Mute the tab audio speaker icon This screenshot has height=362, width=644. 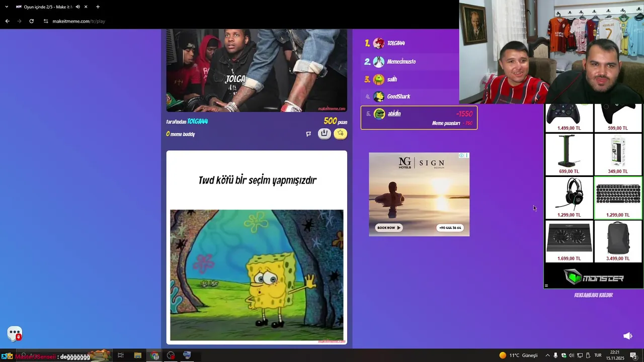77,7
